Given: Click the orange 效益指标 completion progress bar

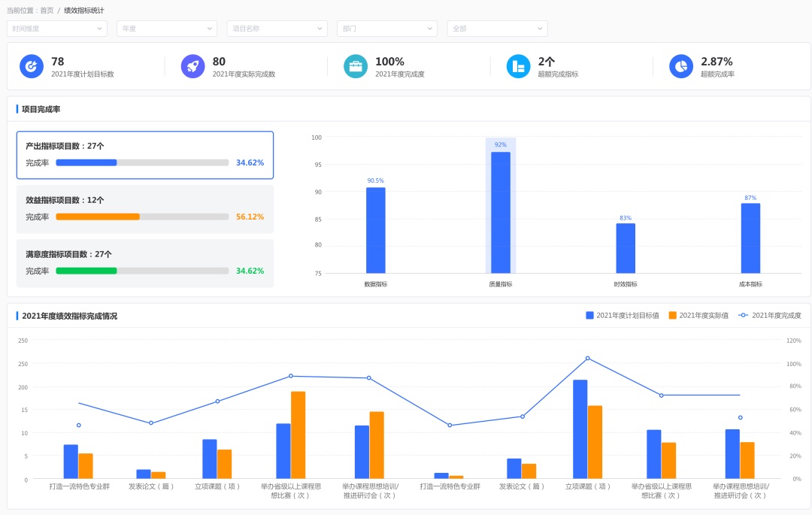Looking at the screenshot, I should point(98,217).
